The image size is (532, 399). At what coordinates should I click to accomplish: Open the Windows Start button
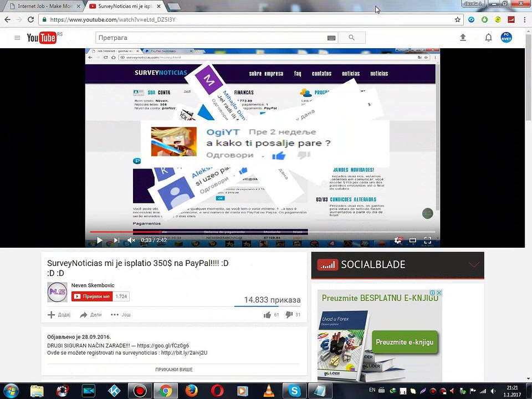coord(11,391)
